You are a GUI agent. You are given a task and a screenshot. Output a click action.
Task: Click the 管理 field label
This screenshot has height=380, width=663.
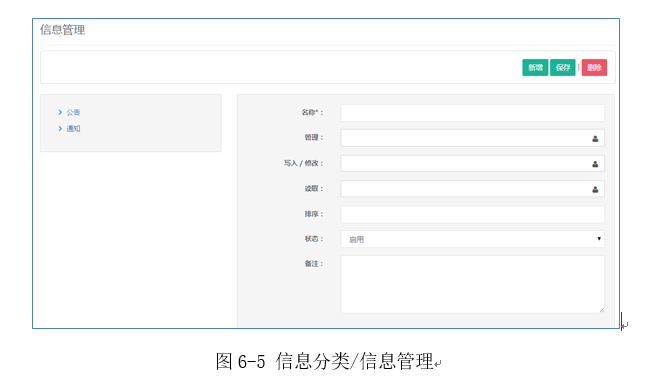click(314, 137)
